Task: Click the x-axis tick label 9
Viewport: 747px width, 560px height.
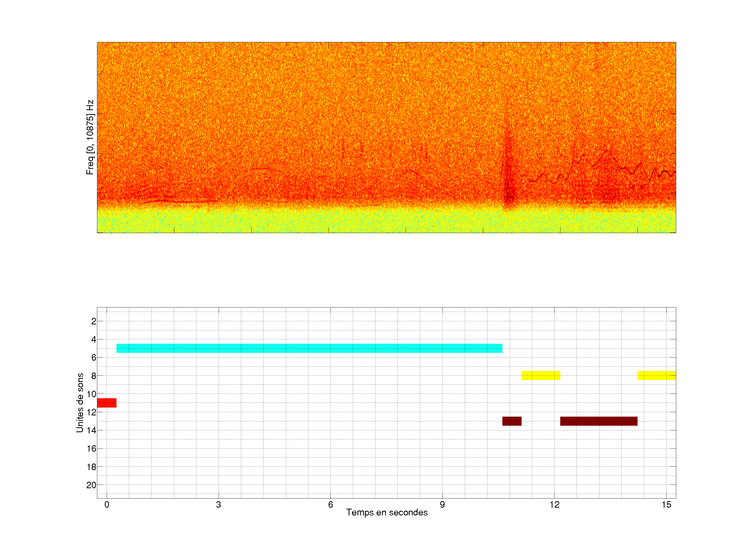Action: 442,505
